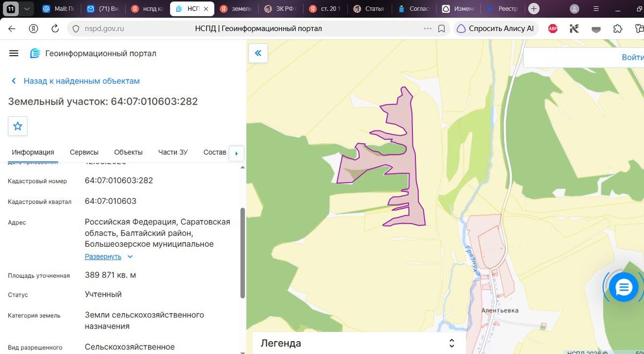Screen dimensions: 644x354
Task: Click Спросить Алису AI button
Action: click(x=496, y=28)
